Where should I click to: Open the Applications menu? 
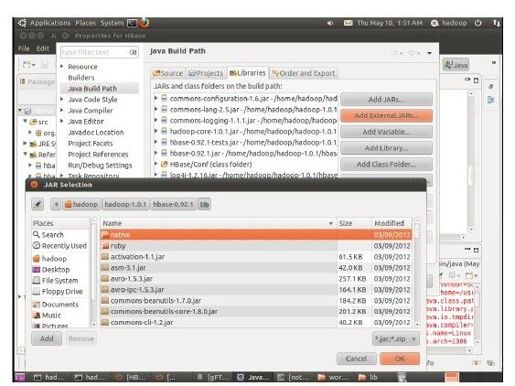tap(50, 23)
